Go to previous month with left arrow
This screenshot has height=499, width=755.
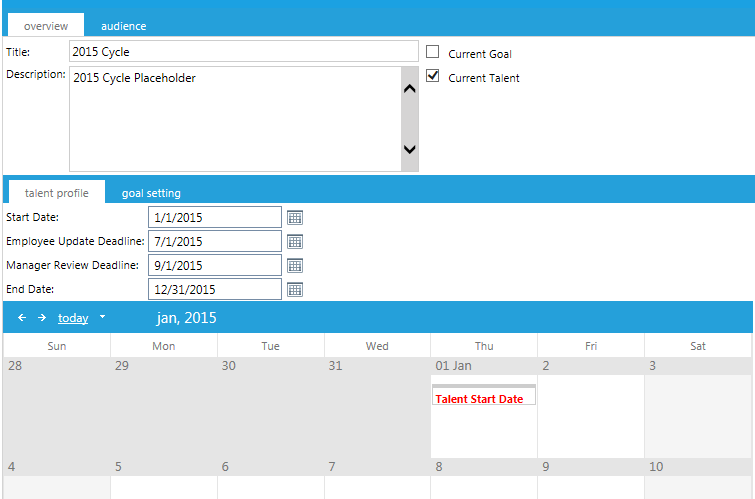pos(22,318)
